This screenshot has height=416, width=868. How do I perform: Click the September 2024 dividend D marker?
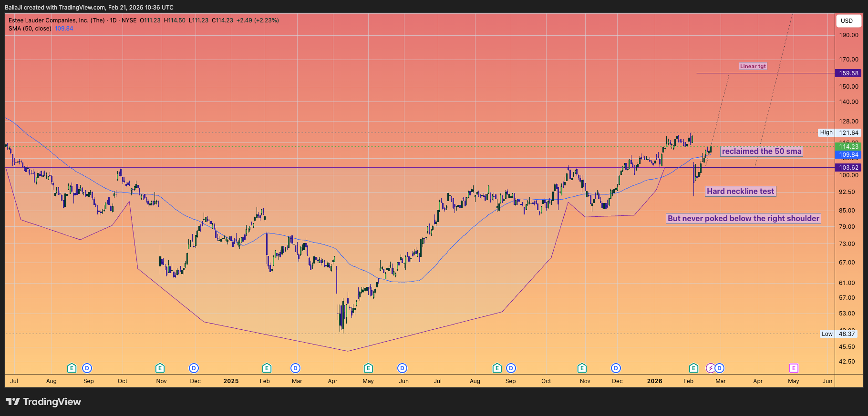click(x=87, y=368)
